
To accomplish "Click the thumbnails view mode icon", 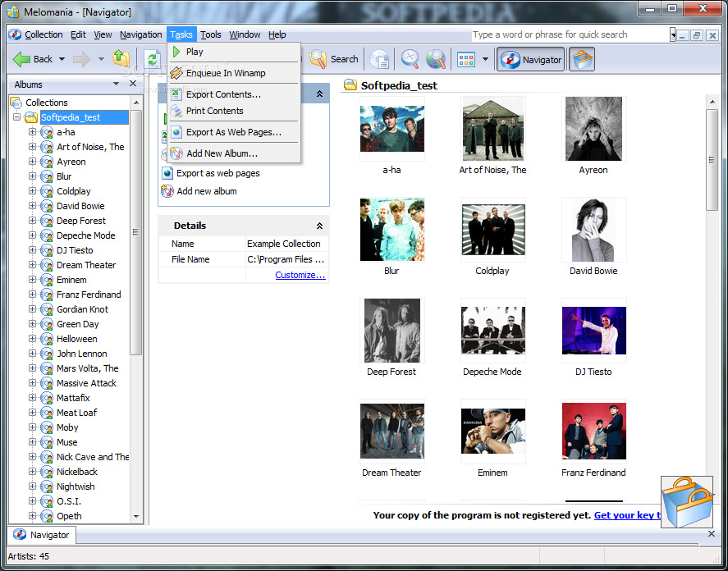I will [x=466, y=59].
